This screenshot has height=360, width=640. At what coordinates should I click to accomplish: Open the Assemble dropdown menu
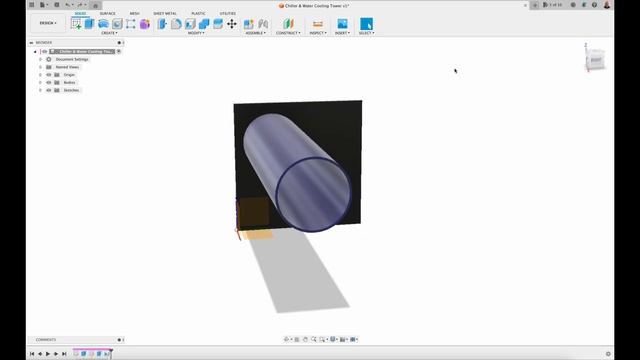tap(256, 33)
